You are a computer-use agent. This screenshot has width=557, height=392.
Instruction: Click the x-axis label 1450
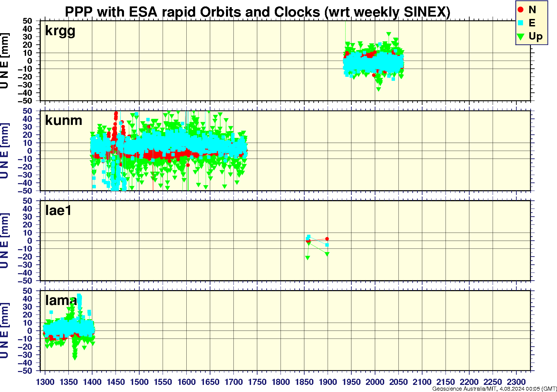(x=116, y=382)
